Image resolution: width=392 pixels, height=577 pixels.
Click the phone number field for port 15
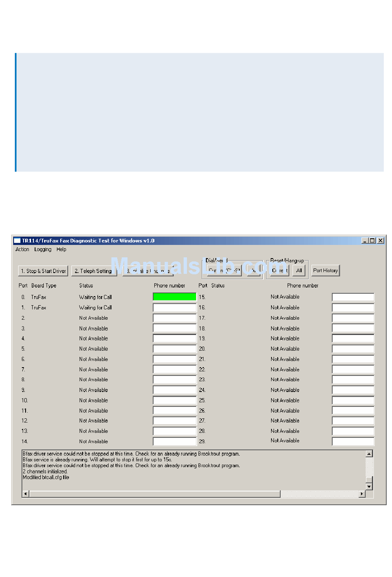(x=353, y=297)
